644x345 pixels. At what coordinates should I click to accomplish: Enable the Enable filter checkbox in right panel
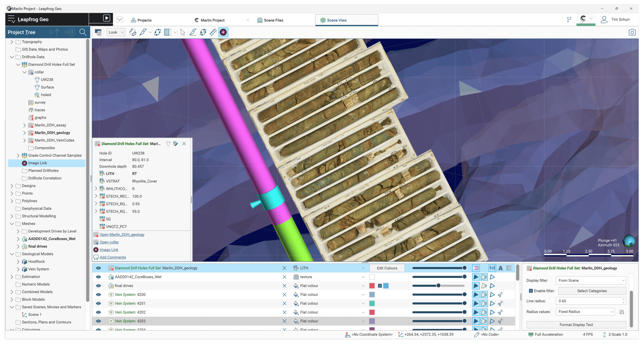(530, 291)
